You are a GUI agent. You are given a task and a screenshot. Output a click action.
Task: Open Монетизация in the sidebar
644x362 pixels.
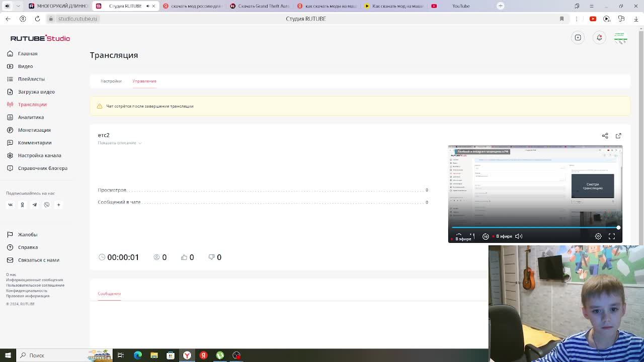point(34,130)
